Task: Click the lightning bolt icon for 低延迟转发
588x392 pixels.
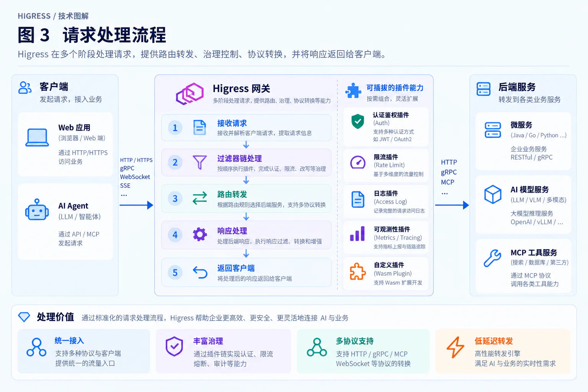Action: (x=456, y=347)
